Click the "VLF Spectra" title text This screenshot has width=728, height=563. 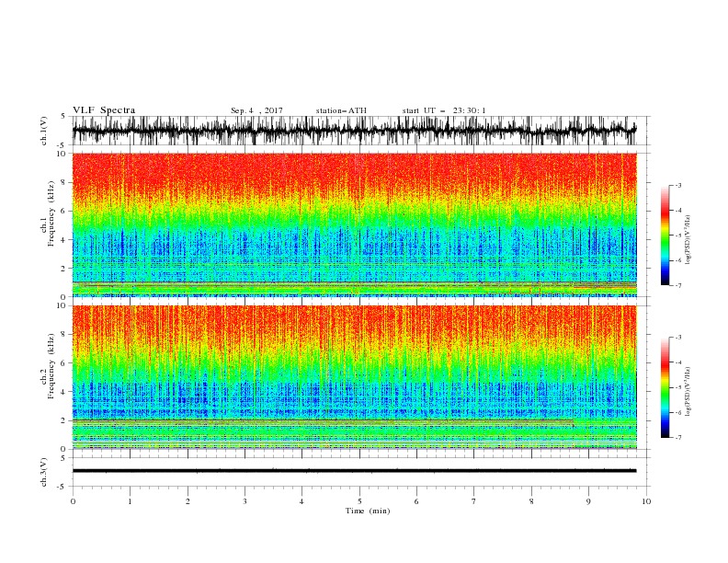point(104,110)
